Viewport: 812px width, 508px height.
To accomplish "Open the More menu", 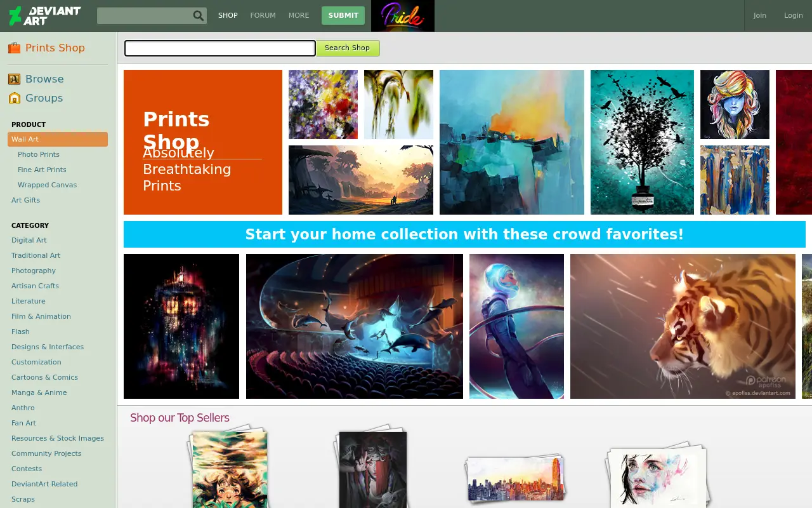I will (x=299, y=15).
